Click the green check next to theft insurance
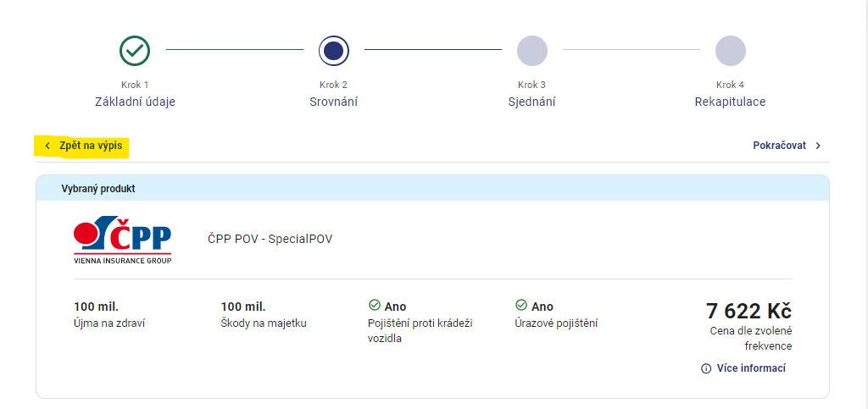Screen dimensions: 868x409 [374, 305]
